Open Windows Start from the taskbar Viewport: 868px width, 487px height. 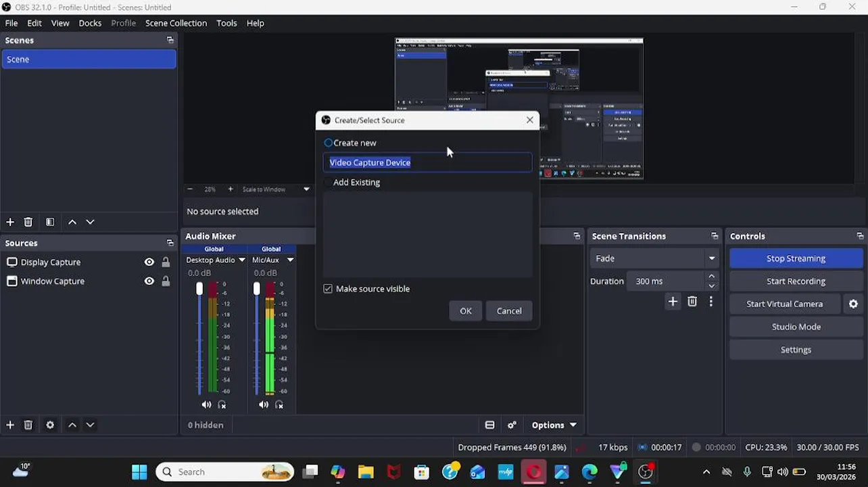(x=139, y=472)
